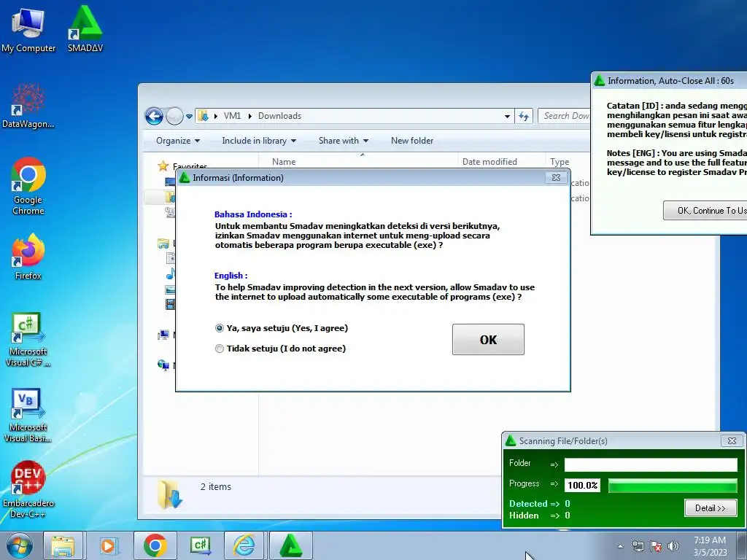Screen dimensions: 747x560
Task: Click the network tray icon
Action: click(x=638, y=546)
